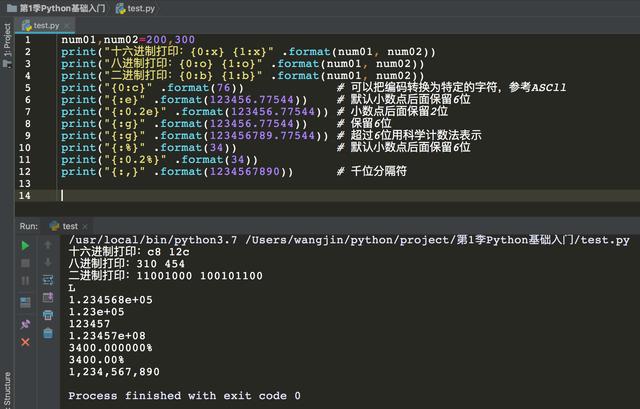
Task: Click the output letter L
Action: 72,288
